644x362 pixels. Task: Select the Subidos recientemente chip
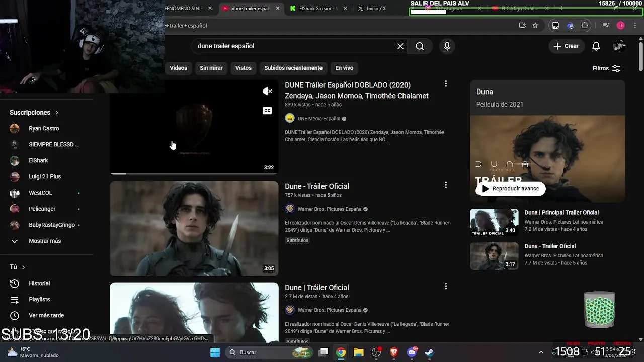293,68
